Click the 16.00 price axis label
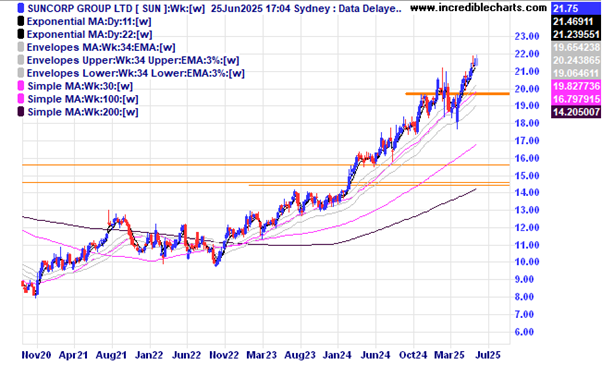This screenshot has height=365, width=602. [527, 158]
